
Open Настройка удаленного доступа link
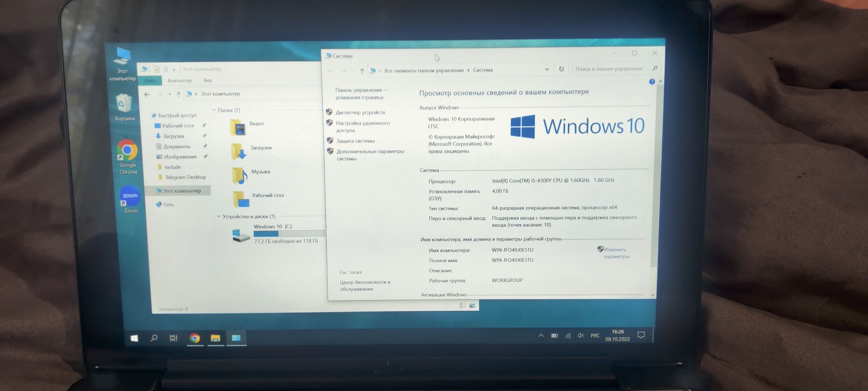(363, 127)
